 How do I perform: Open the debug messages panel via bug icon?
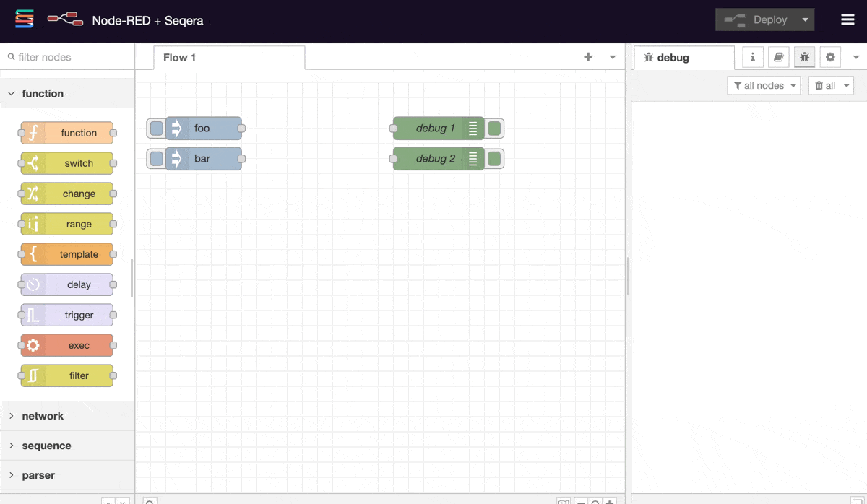pos(804,57)
